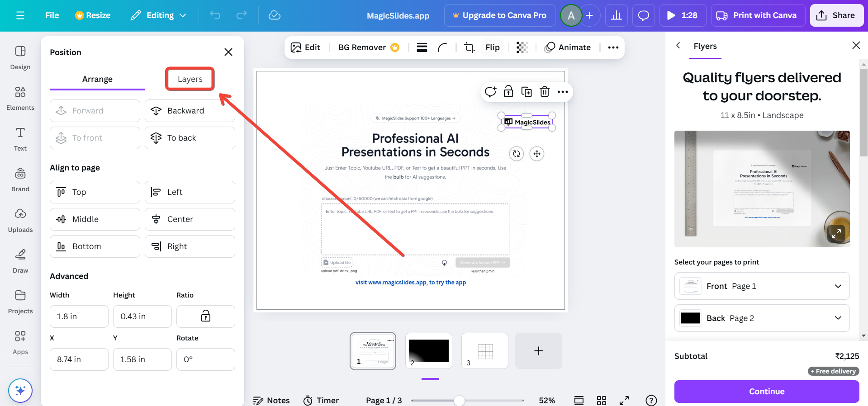868x406 pixels.
Task: Select the Text sidebar tool
Action: pyautogui.click(x=20, y=139)
